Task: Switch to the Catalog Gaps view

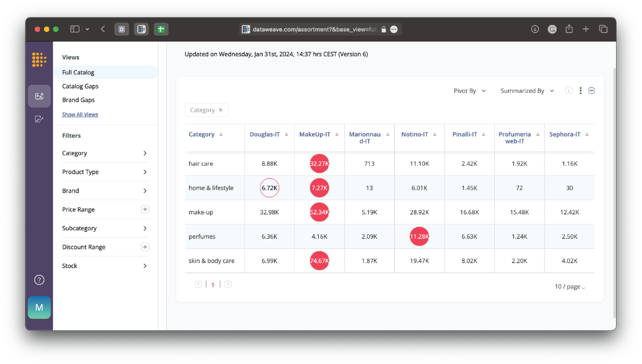Action: click(x=80, y=86)
